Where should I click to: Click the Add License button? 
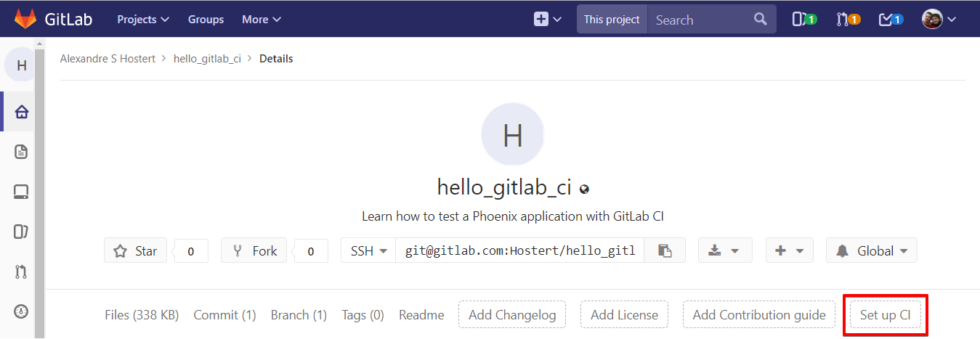(x=624, y=315)
